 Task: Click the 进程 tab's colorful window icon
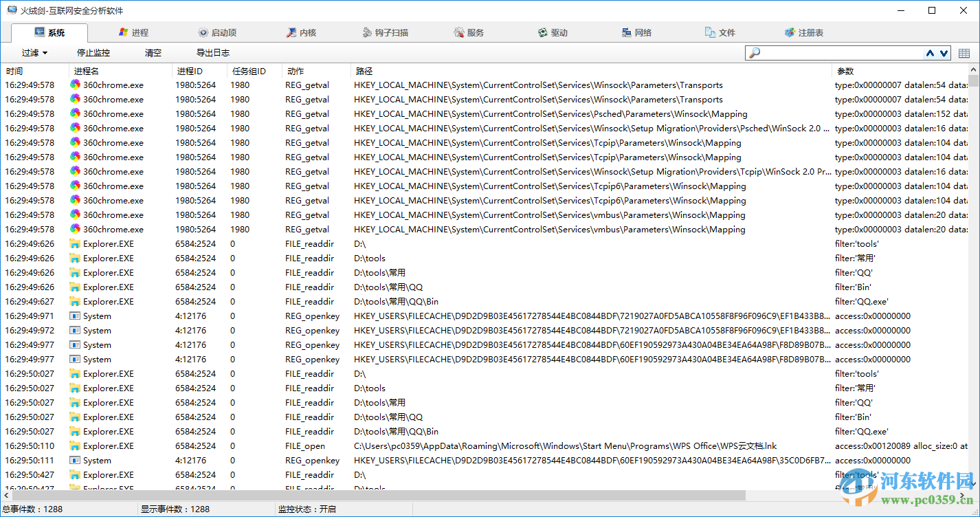[124, 32]
